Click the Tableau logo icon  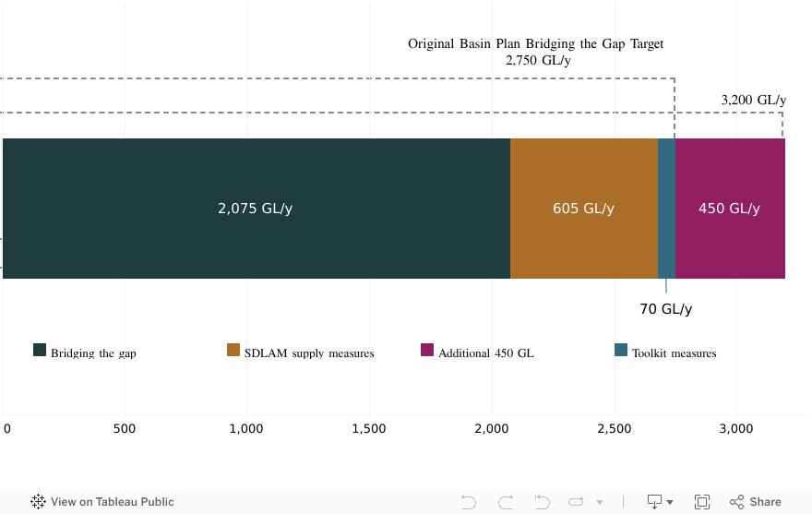pos(38,502)
